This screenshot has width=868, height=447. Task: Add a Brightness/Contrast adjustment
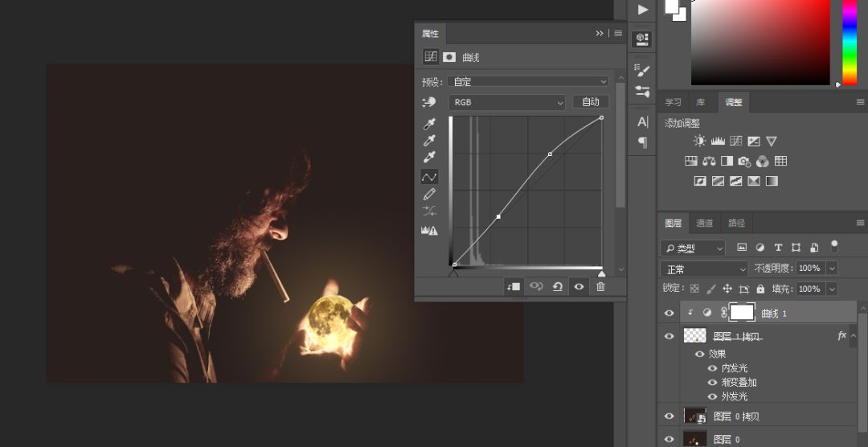700,141
